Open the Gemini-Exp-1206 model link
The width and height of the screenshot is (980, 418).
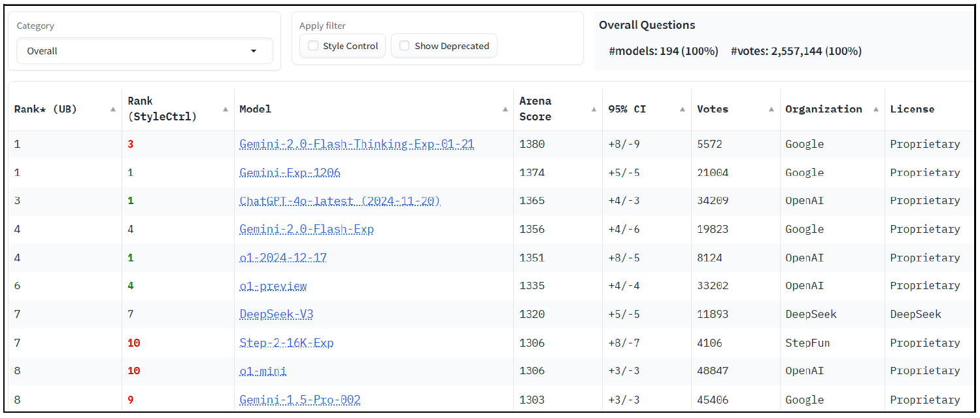(290, 172)
